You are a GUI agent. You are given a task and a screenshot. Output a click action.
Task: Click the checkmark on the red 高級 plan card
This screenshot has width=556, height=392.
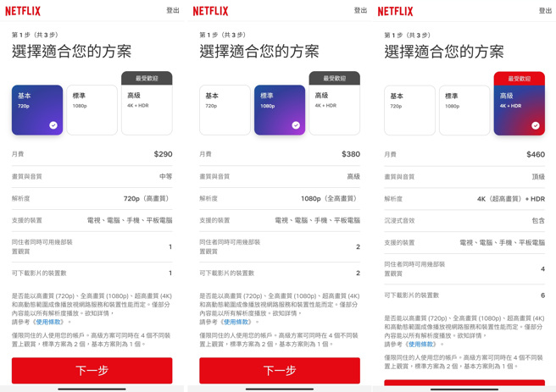pyautogui.click(x=536, y=125)
